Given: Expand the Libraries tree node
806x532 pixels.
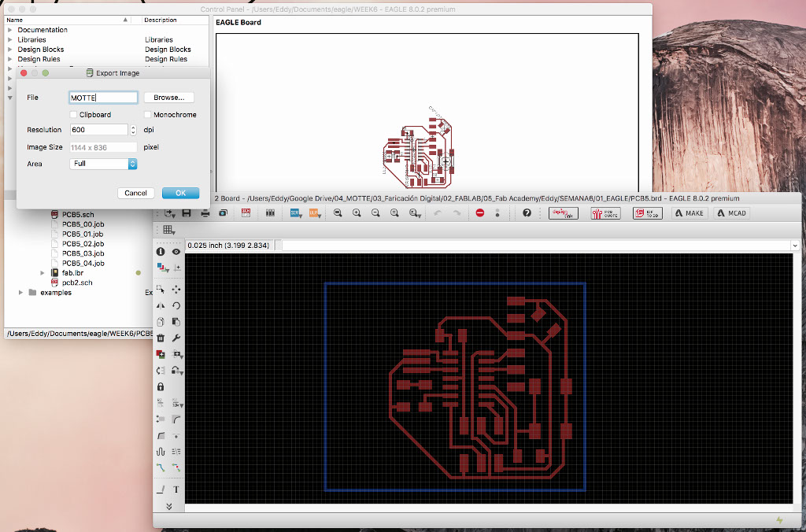Looking at the screenshot, I should tap(9, 39).
